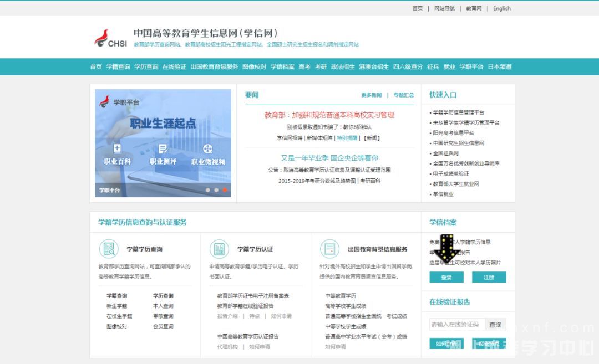Expand 如何申请 under 中国高等教育学历认证报告

[x=261, y=346]
